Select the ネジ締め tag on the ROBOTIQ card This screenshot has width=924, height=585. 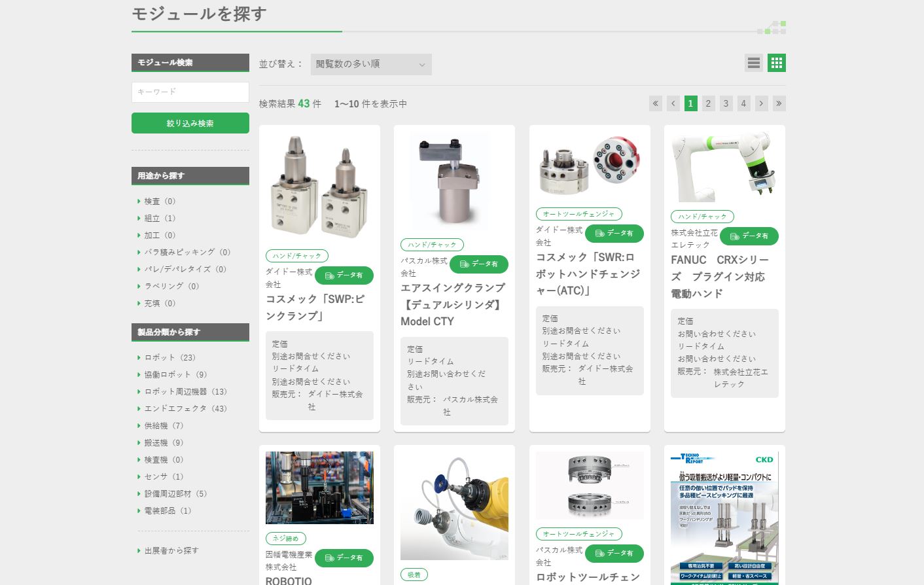click(287, 539)
